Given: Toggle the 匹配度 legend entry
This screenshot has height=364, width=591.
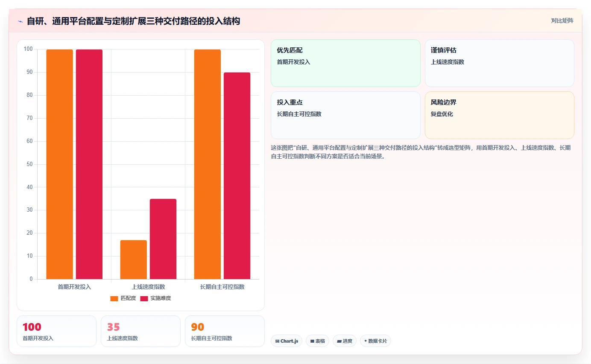Looking at the screenshot, I should tap(123, 298).
